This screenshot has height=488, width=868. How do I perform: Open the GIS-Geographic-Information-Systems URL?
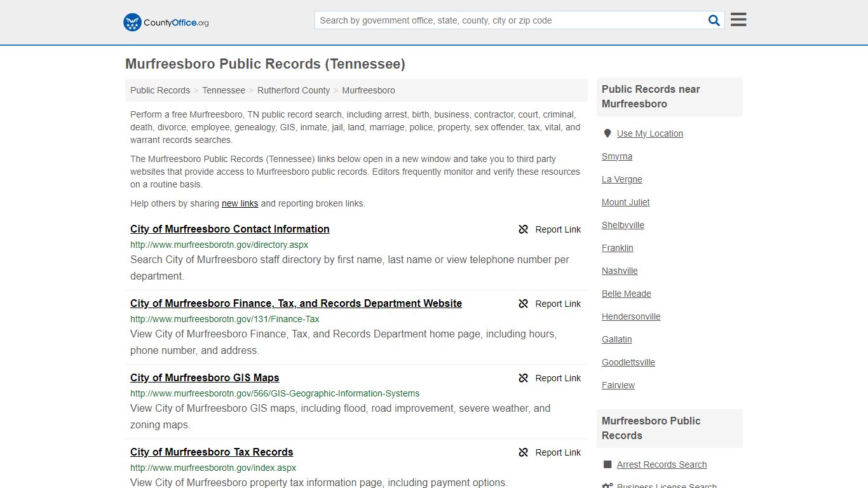pos(275,393)
